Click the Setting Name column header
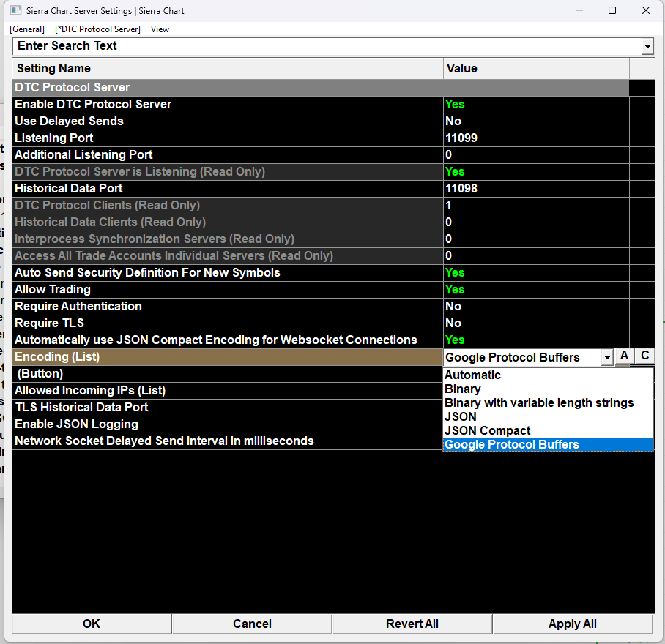 [x=228, y=69]
